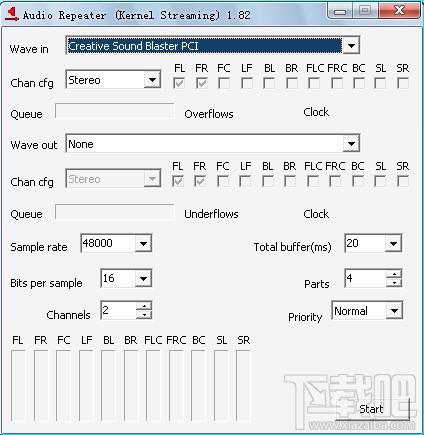
Task: Open the Wave in device dropdown
Action: [x=351, y=45]
